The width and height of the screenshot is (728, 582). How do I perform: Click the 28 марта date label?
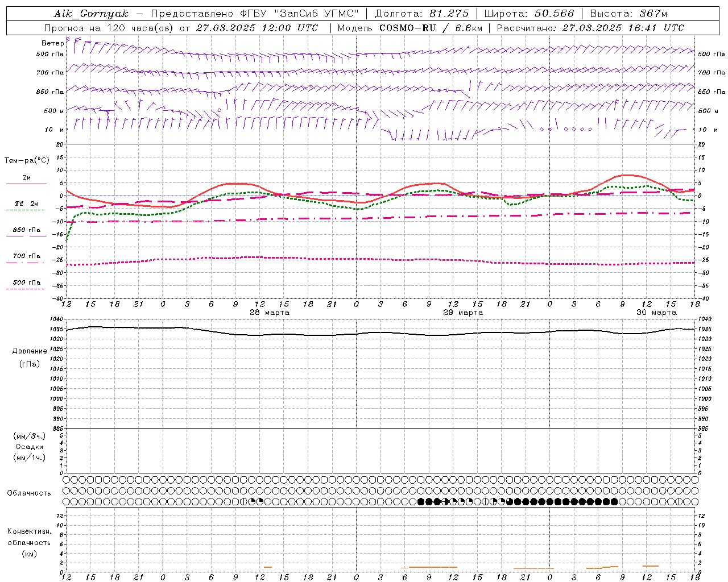pos(270,313)
